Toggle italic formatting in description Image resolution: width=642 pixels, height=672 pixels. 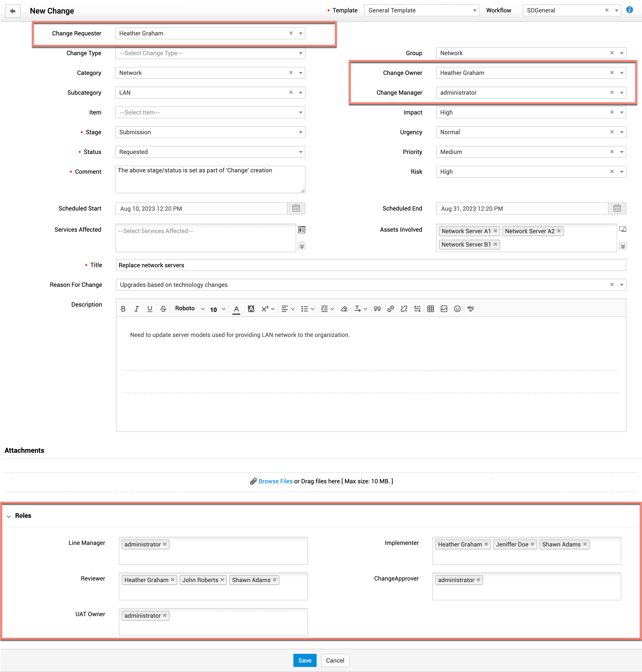137,309
